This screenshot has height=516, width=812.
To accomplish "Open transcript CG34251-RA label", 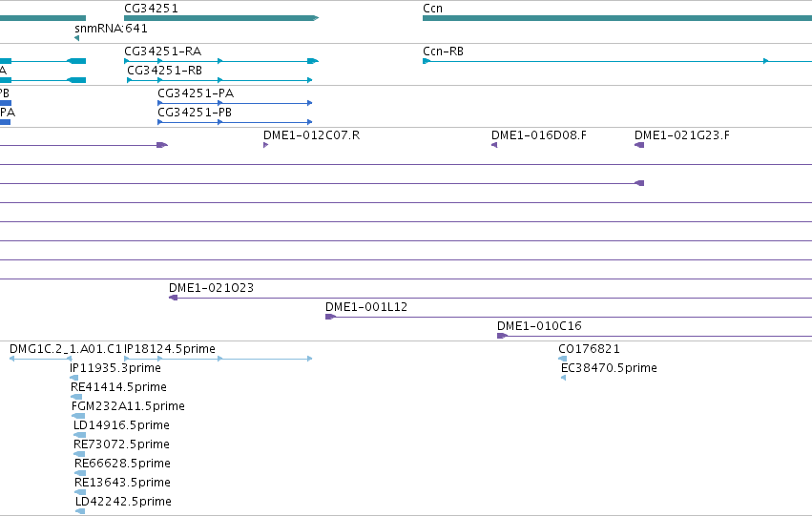I will point(162,52).
